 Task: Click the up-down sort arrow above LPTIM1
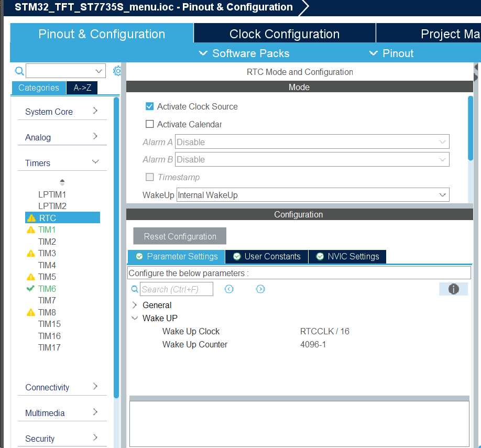(62, 182)
